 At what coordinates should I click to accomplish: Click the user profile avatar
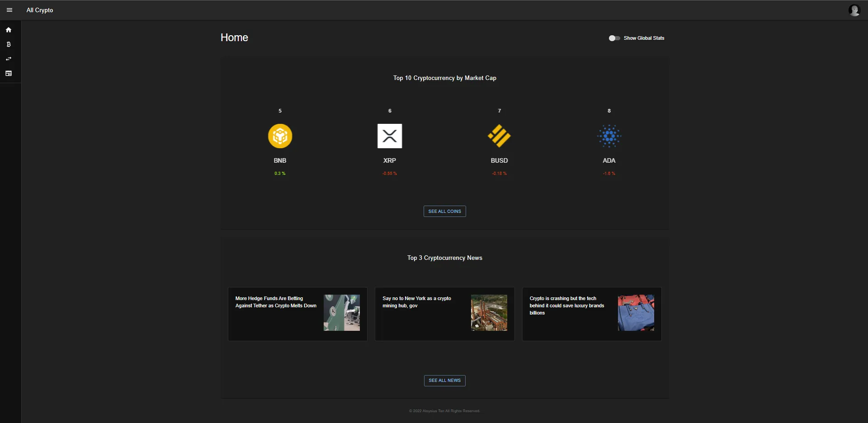855,10
